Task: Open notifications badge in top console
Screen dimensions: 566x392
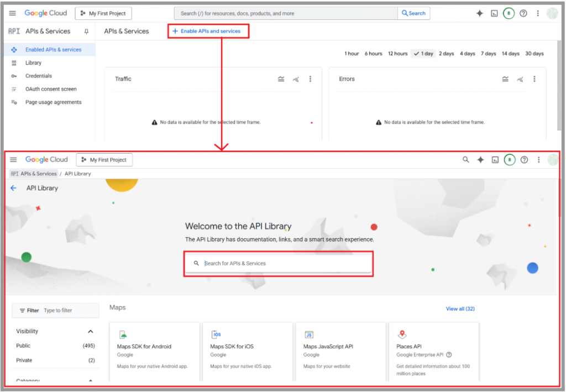Action: click(x=509, y=13)
